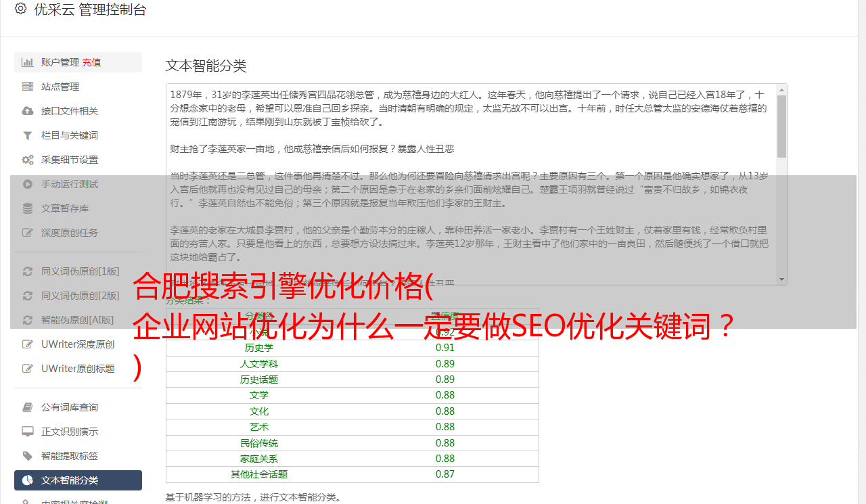Click the 文本智能分类 page heading

coord(206,66)
